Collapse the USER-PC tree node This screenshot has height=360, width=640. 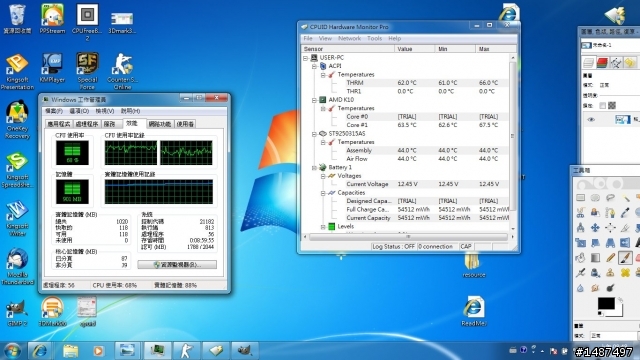305,58
